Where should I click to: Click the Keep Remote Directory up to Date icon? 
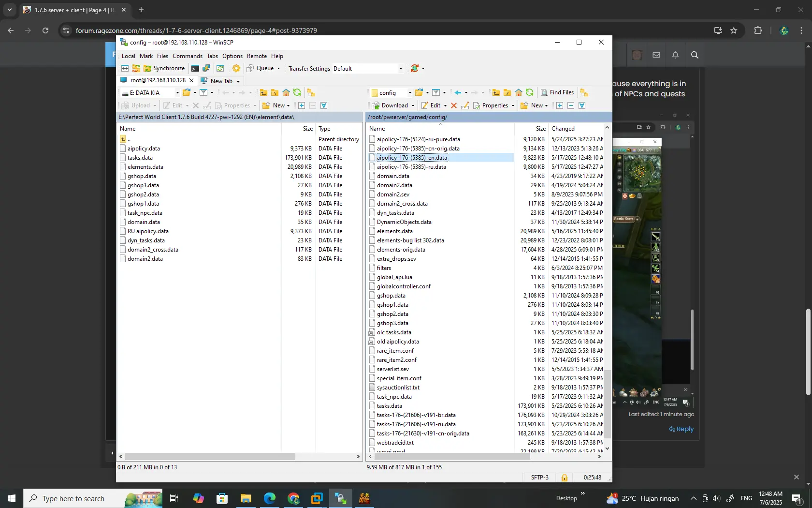136,68
